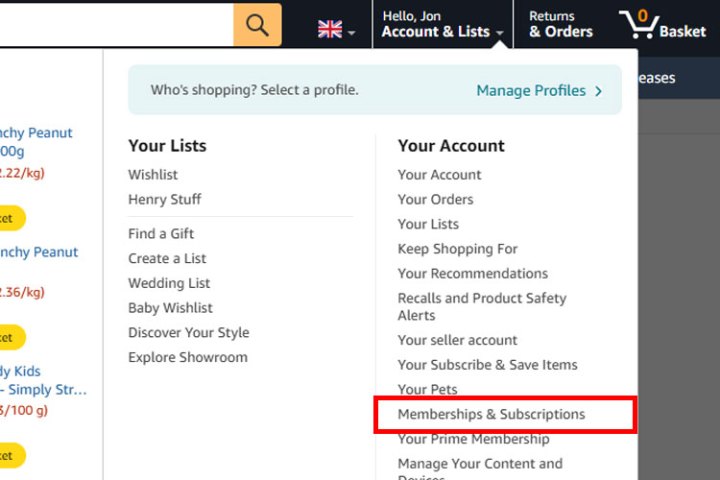
Task: Open Your Orders from account menu
Action: point(435,199)
